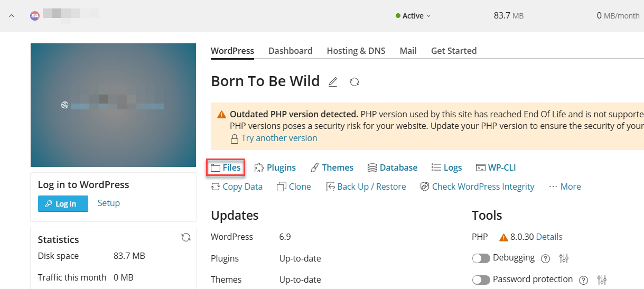Viewport: 644px width, 289px height.
Task: Click the website preview thumbnail
Action: click(114, 105)
